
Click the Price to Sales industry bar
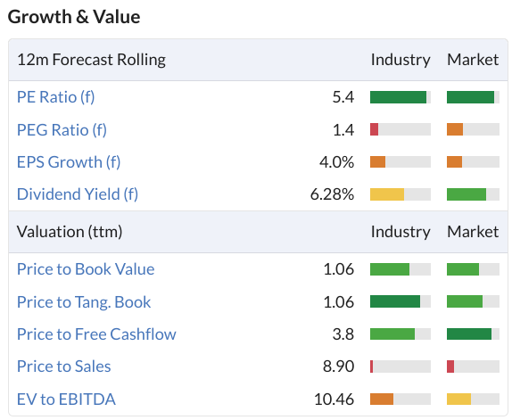pyautogui.click(x=401, y=366)
